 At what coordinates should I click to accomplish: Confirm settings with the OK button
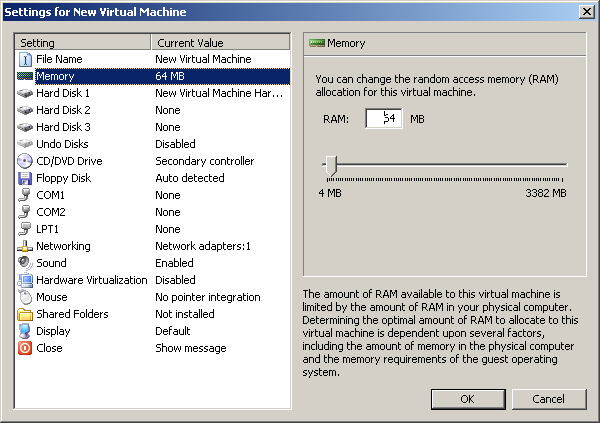pyautogui.click(x=468, y=399)
